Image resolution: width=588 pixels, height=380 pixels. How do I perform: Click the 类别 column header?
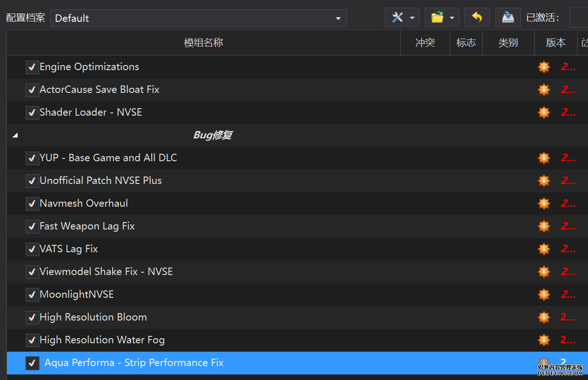tap(508, 43)
